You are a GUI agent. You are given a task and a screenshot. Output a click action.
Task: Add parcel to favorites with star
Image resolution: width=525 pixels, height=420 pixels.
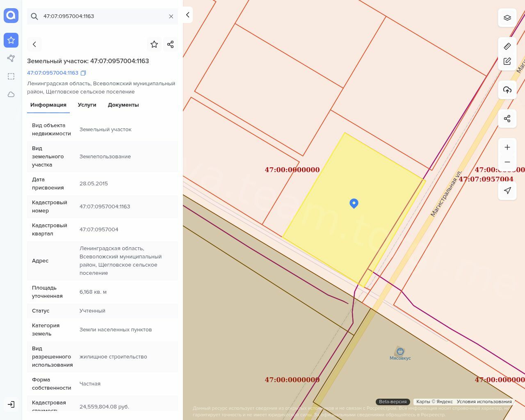click(154, 44)
